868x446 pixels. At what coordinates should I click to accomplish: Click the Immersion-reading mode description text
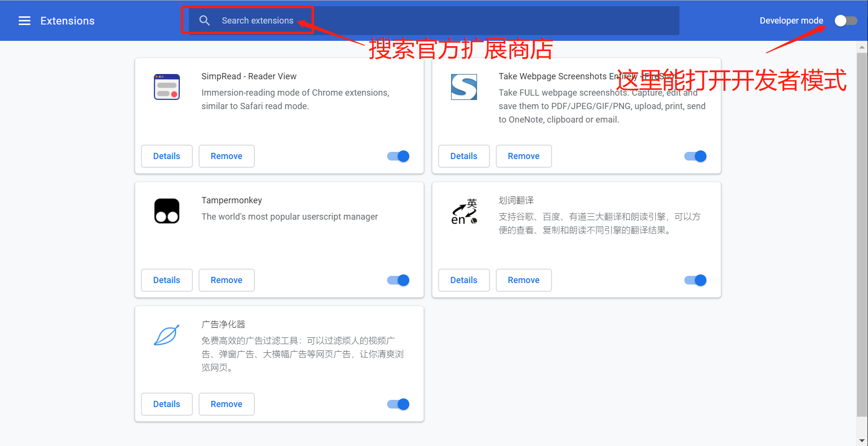click(295, 99)
